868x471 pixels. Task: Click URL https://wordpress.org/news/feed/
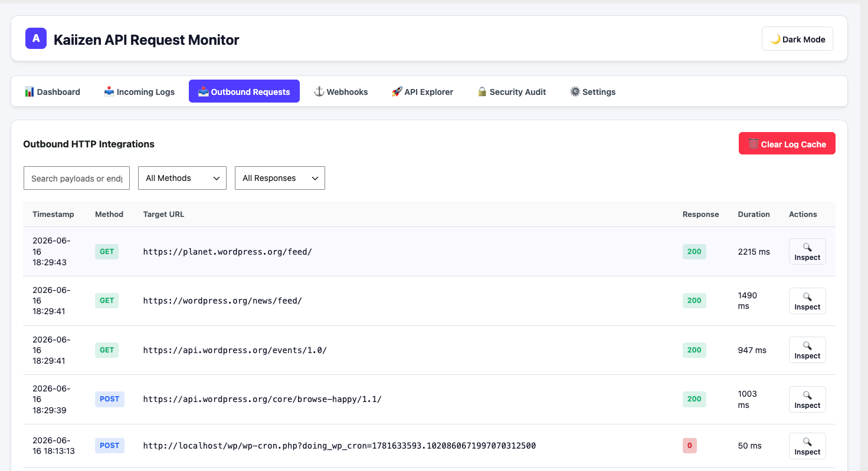coord(222,301)
